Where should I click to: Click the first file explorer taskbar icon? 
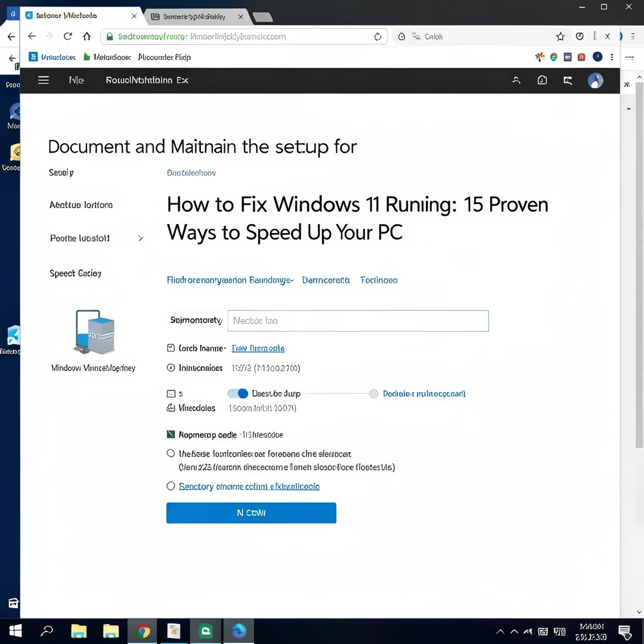click(x=79, y=631)
